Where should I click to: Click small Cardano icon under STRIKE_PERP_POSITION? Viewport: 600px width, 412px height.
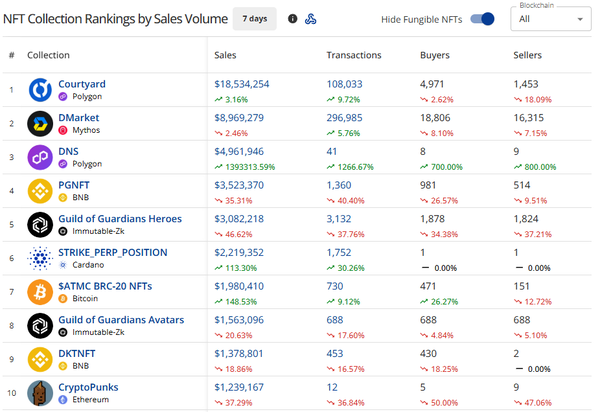(63, 265)
